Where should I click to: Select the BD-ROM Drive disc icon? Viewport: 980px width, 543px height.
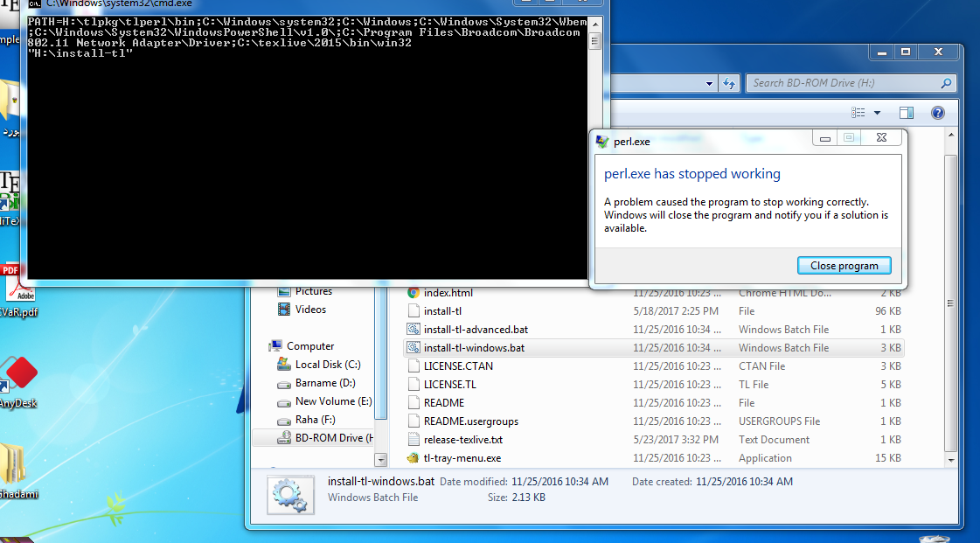point(284,437)
